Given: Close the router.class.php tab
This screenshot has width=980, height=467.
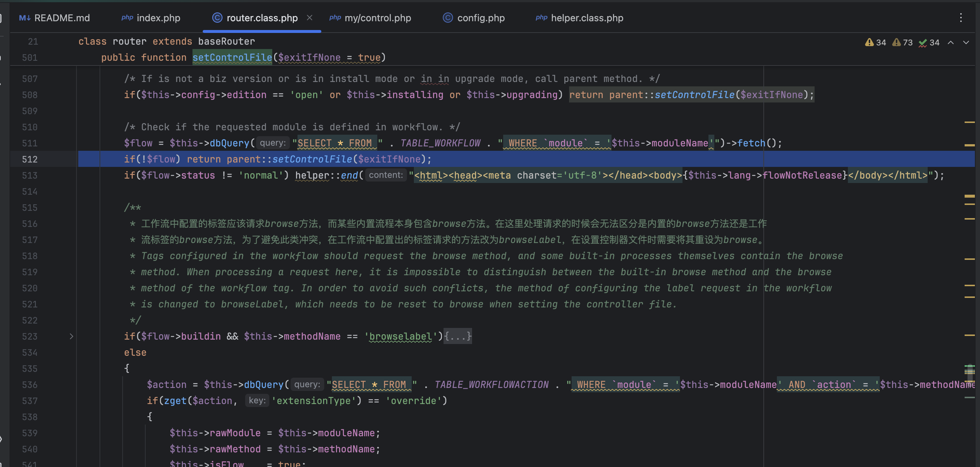Looking at the screenshot, I should coord(310,18).
